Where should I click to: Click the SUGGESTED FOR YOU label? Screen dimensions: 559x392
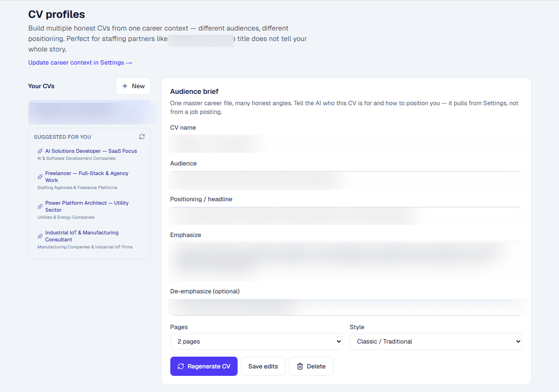62,137
